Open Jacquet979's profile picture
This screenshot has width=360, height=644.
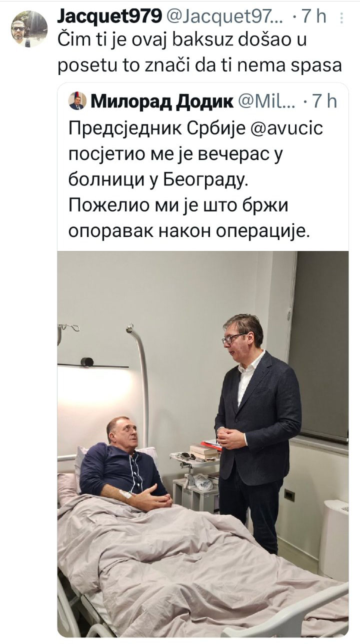point(29,28)
